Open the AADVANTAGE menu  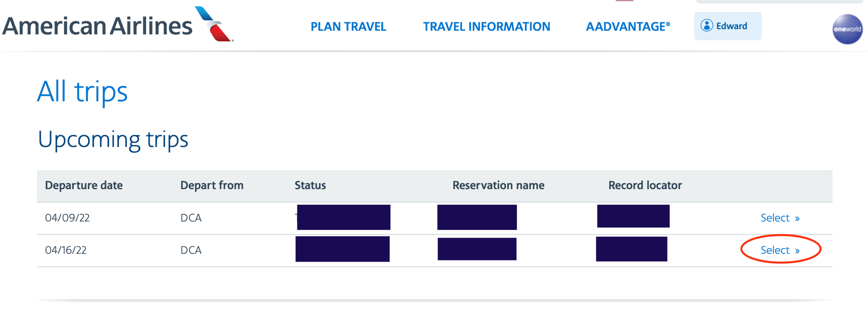click(628, 27)
